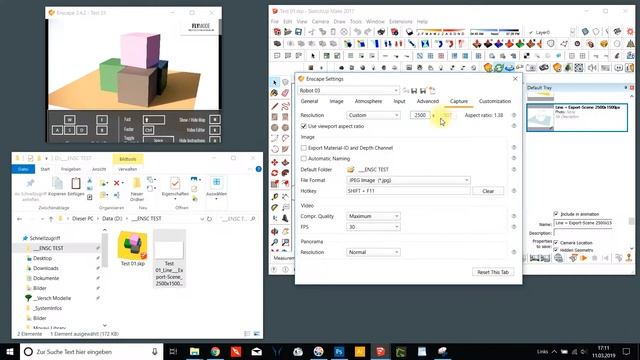
Task: Close the Enscape Settings dialog
Action: pyautogui.click(x=515, y=79)
